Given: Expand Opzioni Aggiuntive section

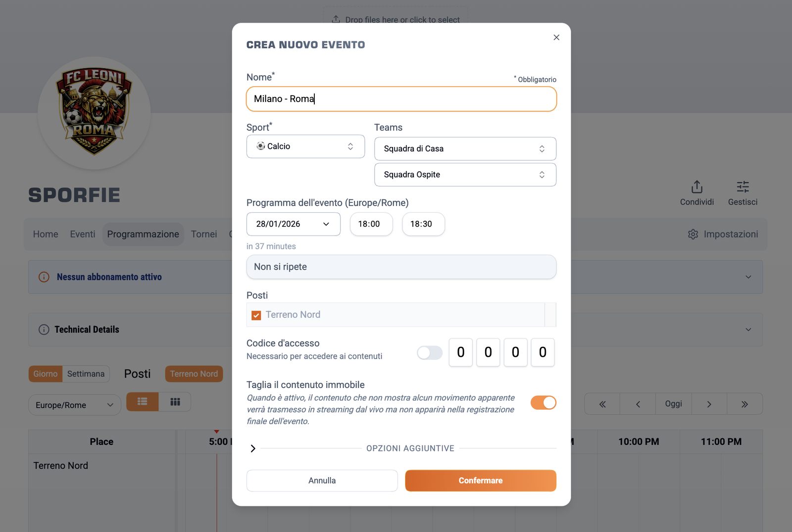Looking at the screenshot, I should [253, 448].
